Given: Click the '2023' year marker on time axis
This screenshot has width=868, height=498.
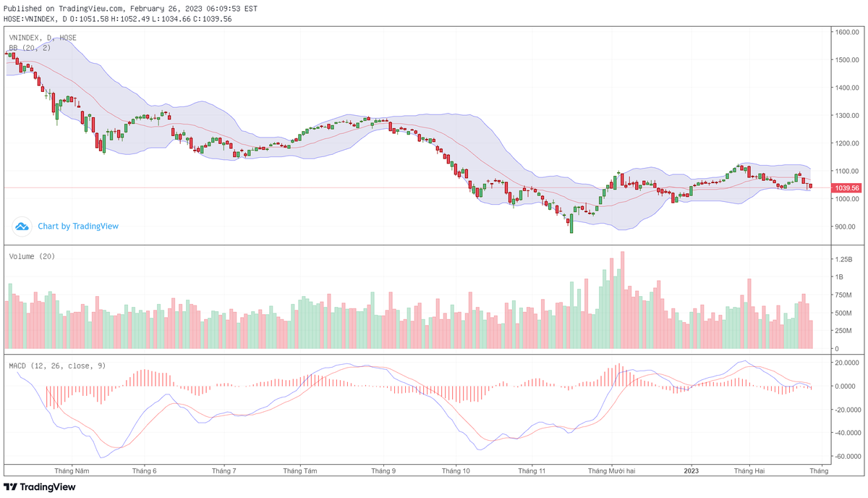Looking at the screenshot, I should click(x=692, y=470).
